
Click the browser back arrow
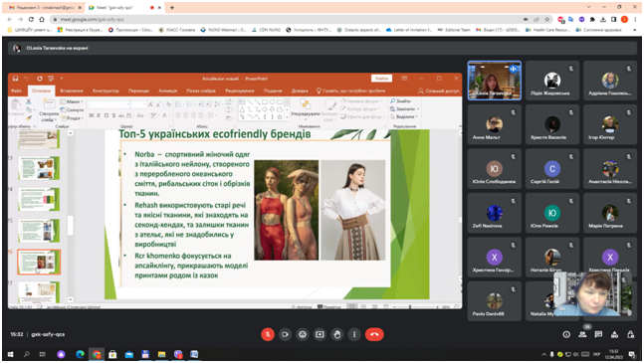point(10,19)
